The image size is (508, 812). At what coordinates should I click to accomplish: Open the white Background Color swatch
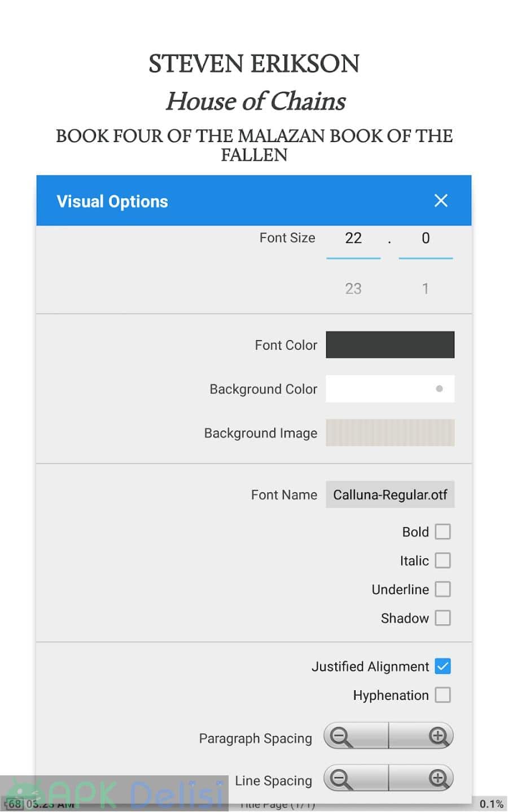point(390,389)
